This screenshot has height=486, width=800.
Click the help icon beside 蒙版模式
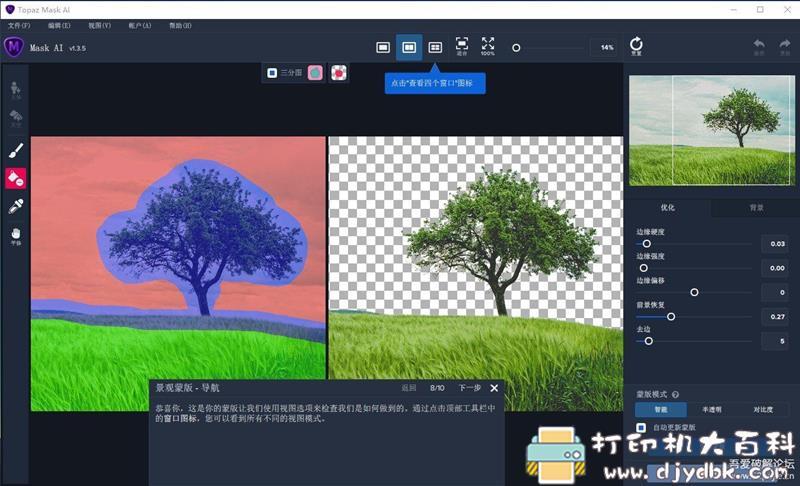coord(675,395)
